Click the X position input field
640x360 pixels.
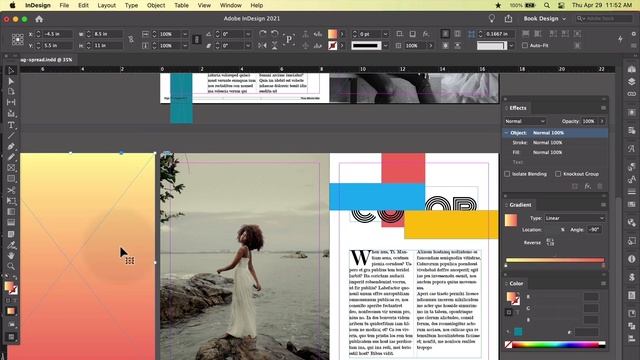[x=58, y=34]
